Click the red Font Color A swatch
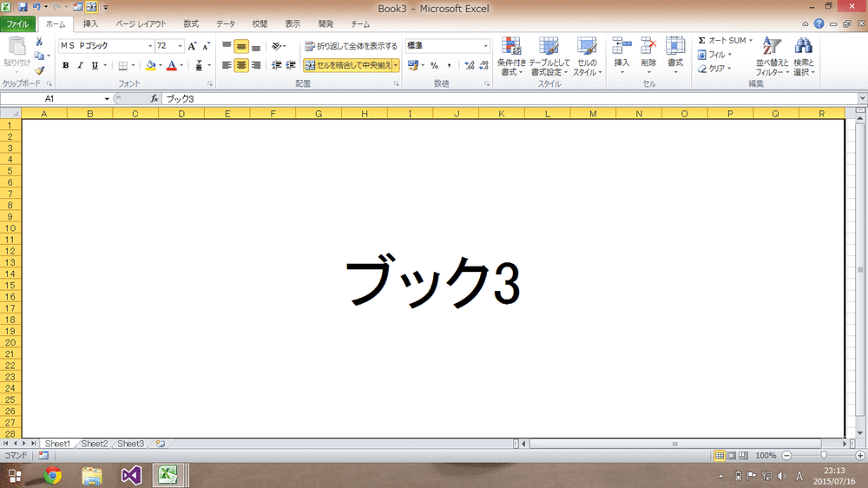 pyautogui.click(x=172, y=65)
